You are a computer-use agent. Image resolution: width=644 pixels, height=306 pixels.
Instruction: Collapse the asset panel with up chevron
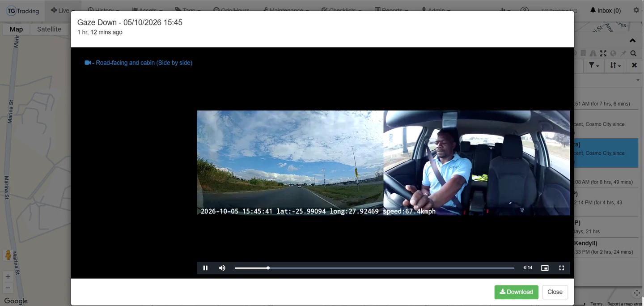pyautogui.click(x=632, y=41)
